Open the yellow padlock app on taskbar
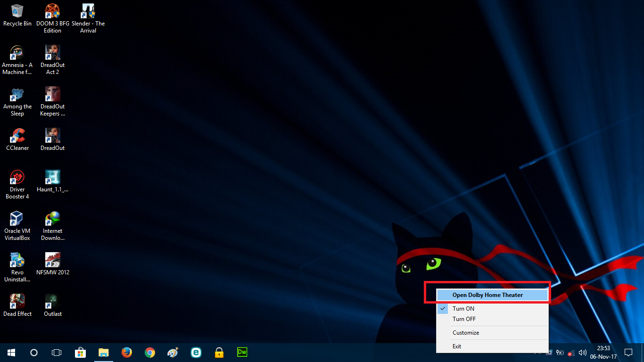Image resolution: width=644 pixels, height=362 pixels. (x=219, y=352)
